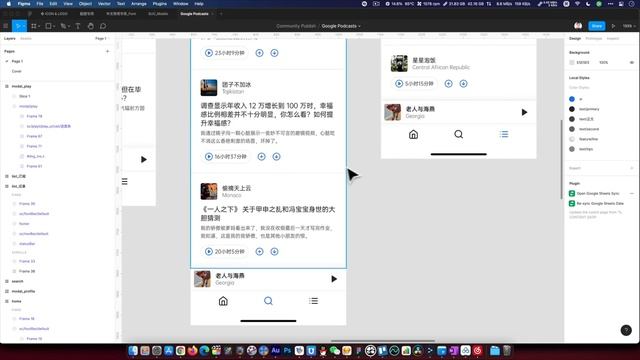
Task: Expand the Export section with plus
Action: pyautogui.click(x=631, y=168)
